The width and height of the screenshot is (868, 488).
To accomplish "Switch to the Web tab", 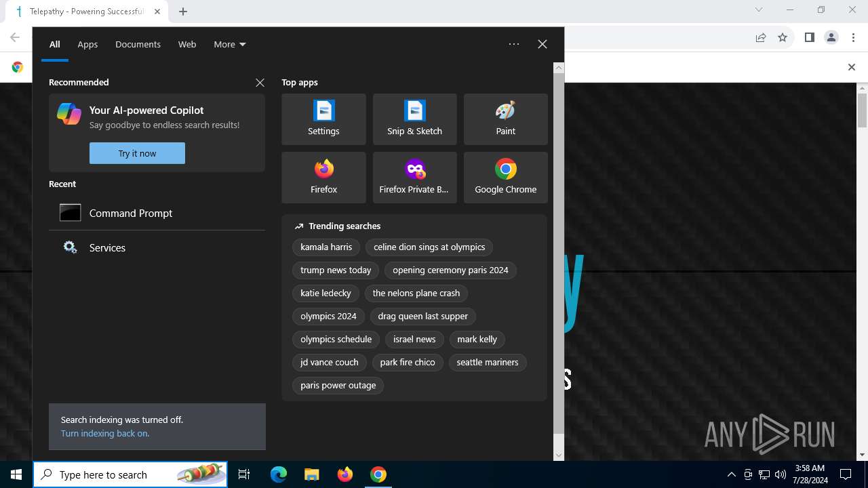I will (x=187, y=44).
